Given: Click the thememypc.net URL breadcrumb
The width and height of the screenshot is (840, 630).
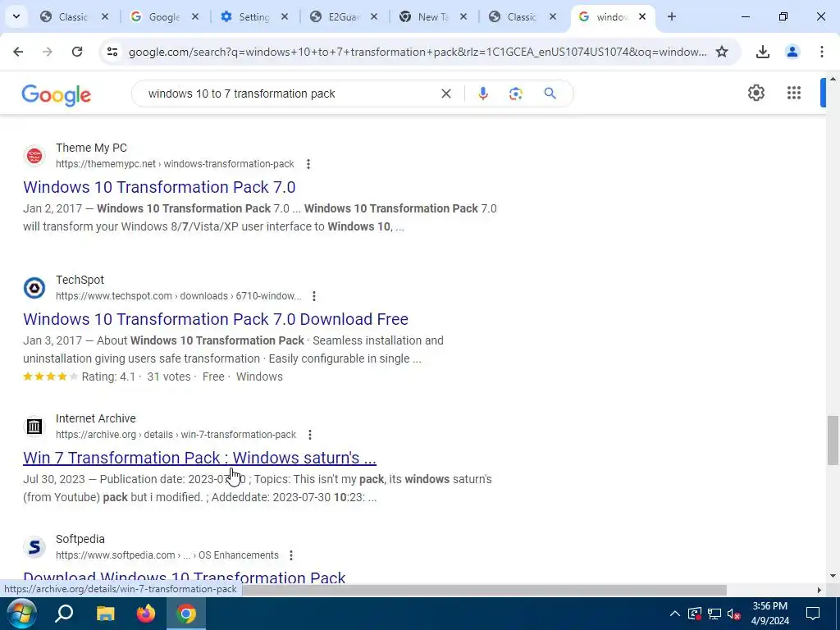Looking at the screenshot, I should (175, 164).
